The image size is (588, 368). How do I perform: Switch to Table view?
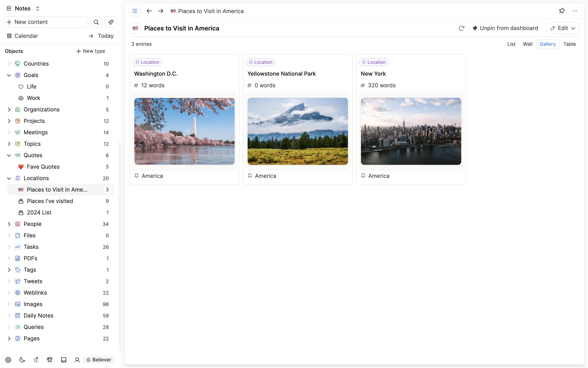pos(570,44)
